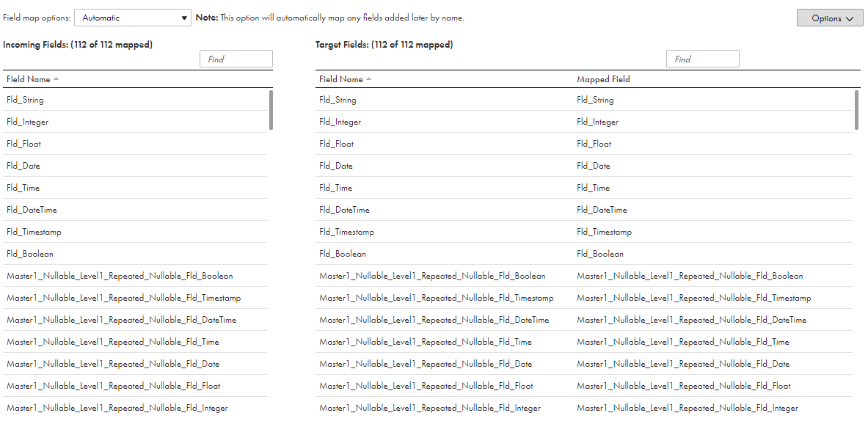This screenshot has width=868, height=435.
Task: Select Master1 Repeated_Nullable_Fld_Time target field
Action: point(425,342)
